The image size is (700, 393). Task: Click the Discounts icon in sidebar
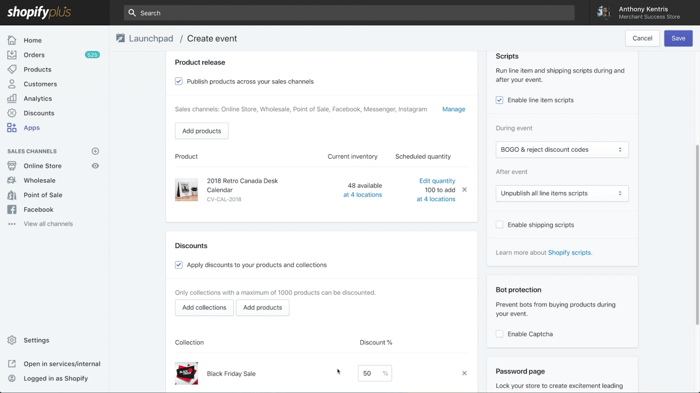[x=12, y=113]
